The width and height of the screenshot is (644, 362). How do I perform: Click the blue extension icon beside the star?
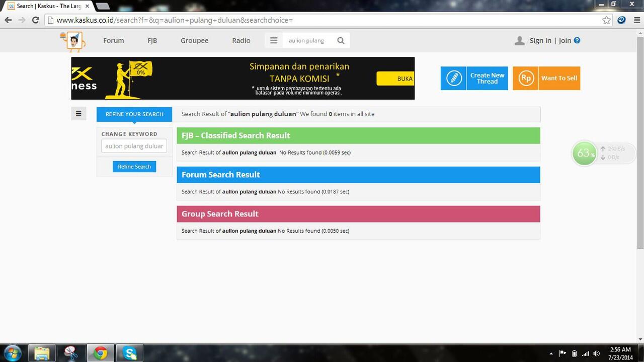pos(621,20)
